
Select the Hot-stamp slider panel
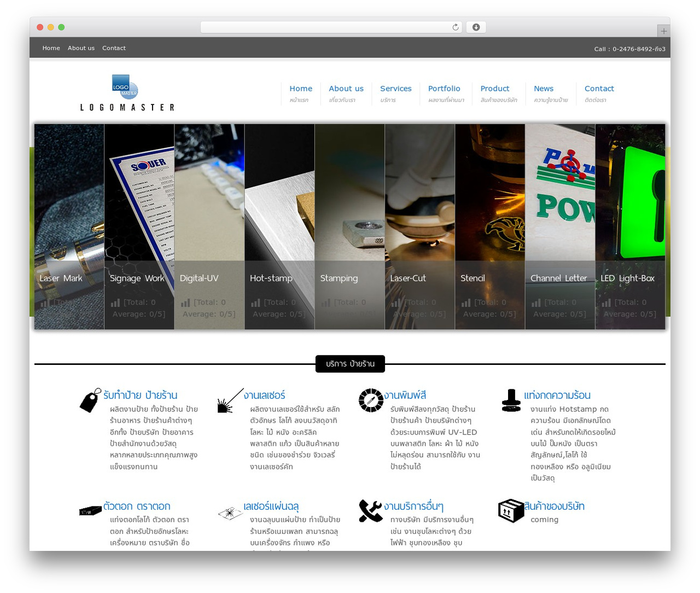click(x=279, y=226)
